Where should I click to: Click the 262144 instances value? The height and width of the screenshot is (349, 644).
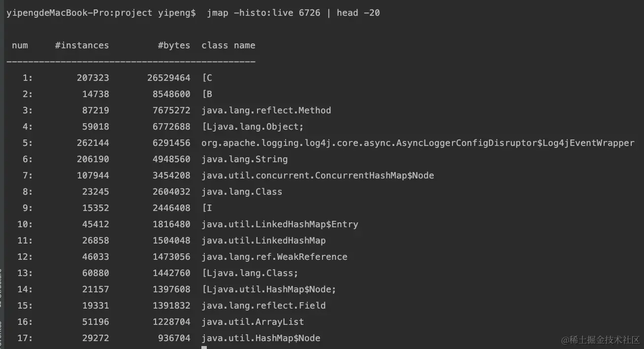(93, 143)
